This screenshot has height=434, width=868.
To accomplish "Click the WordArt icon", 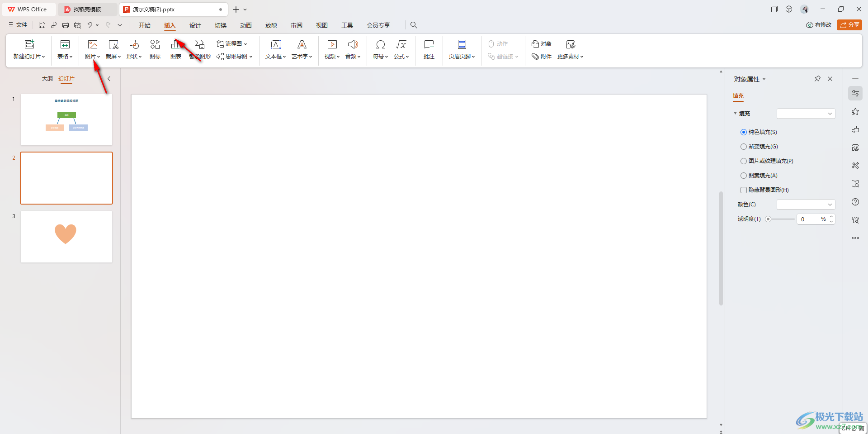I will click(302, 44).
